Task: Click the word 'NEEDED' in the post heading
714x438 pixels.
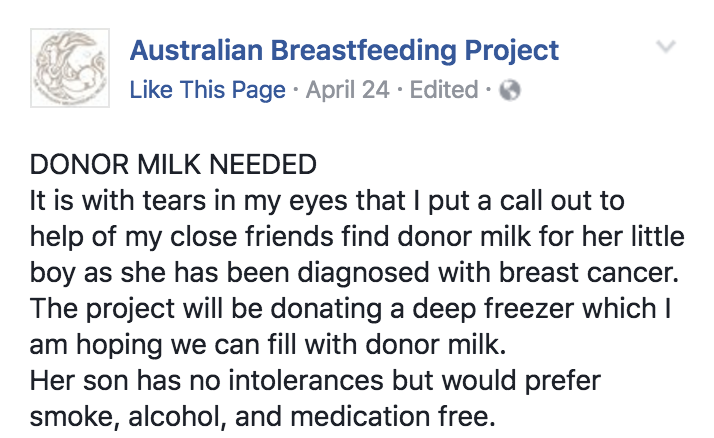Action: pos(263,164)
